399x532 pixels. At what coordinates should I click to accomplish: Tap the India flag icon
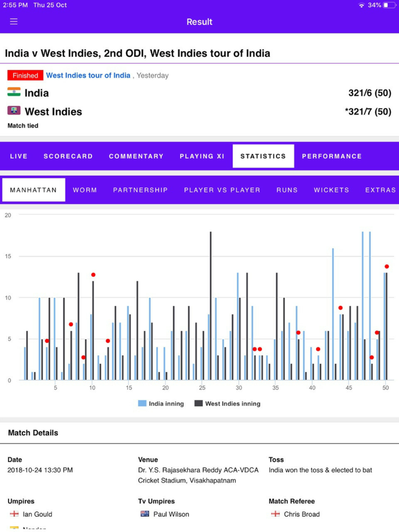pos(14,92)
